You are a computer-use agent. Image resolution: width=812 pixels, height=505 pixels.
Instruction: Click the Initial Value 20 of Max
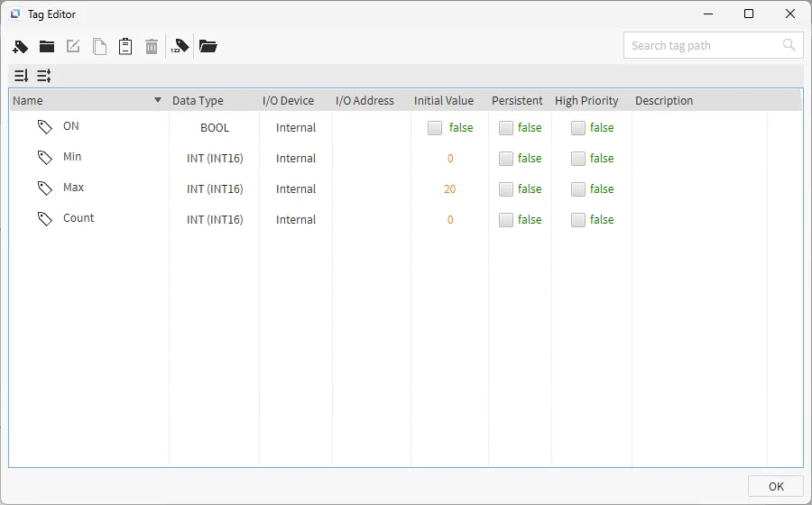pyautogui.click(x=449, y=189)
